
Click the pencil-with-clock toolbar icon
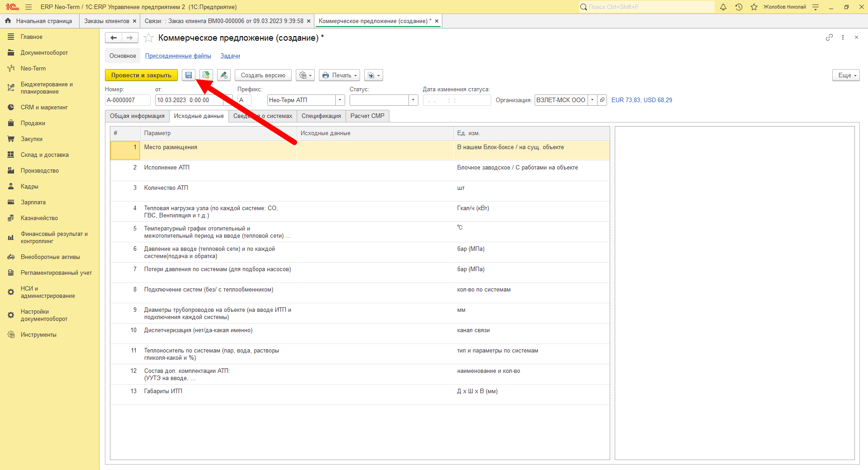click(224, 75)
